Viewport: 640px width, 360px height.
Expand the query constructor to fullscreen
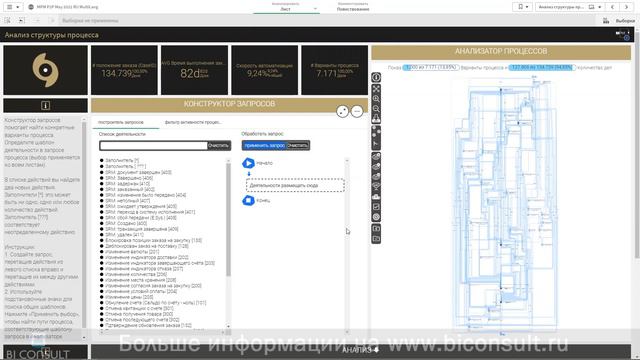342,111
